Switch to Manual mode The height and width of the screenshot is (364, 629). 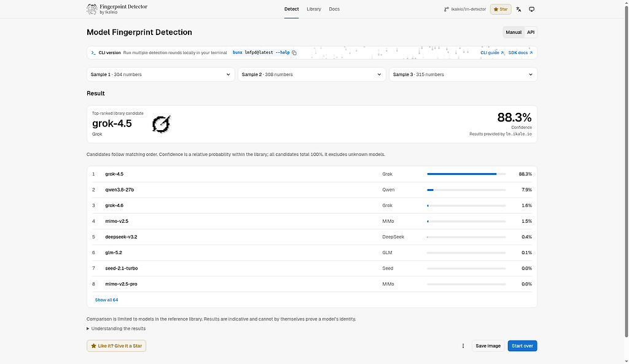[x=514, y=33]
